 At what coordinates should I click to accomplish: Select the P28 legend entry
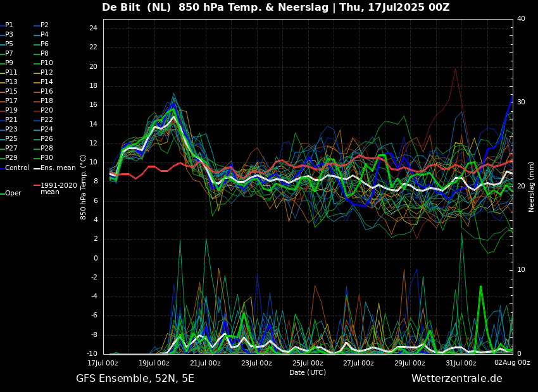(43, 149)
